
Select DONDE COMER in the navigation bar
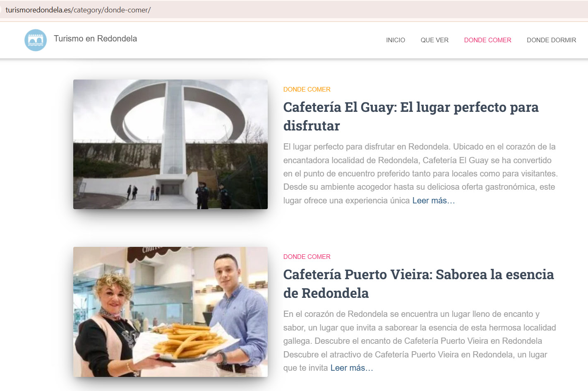coord(487,40)
